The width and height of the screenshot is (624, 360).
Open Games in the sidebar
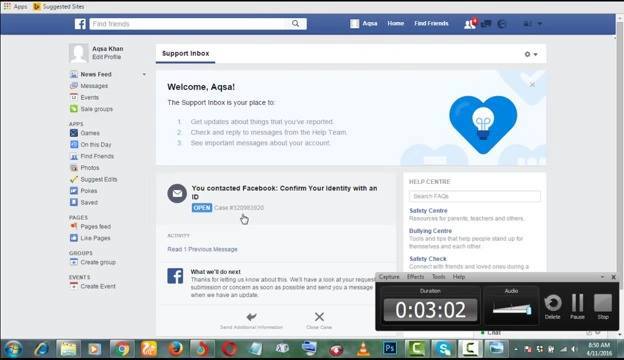(x=90, y=133)
